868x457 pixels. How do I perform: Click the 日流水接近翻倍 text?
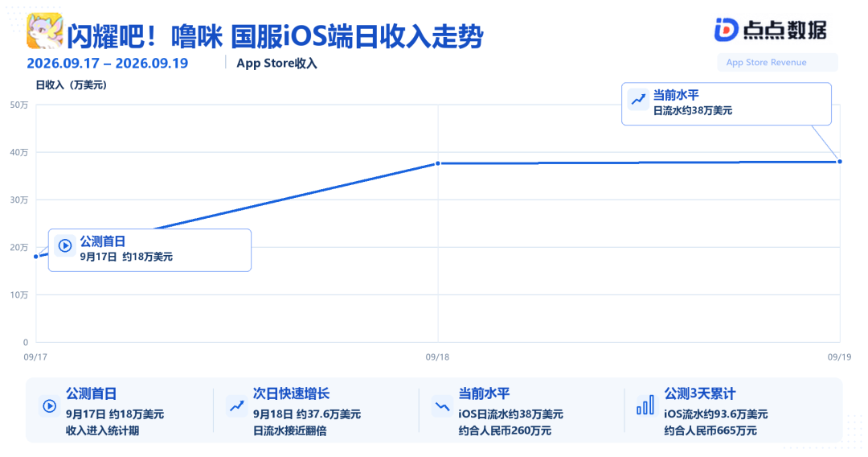tap(289, 430)
